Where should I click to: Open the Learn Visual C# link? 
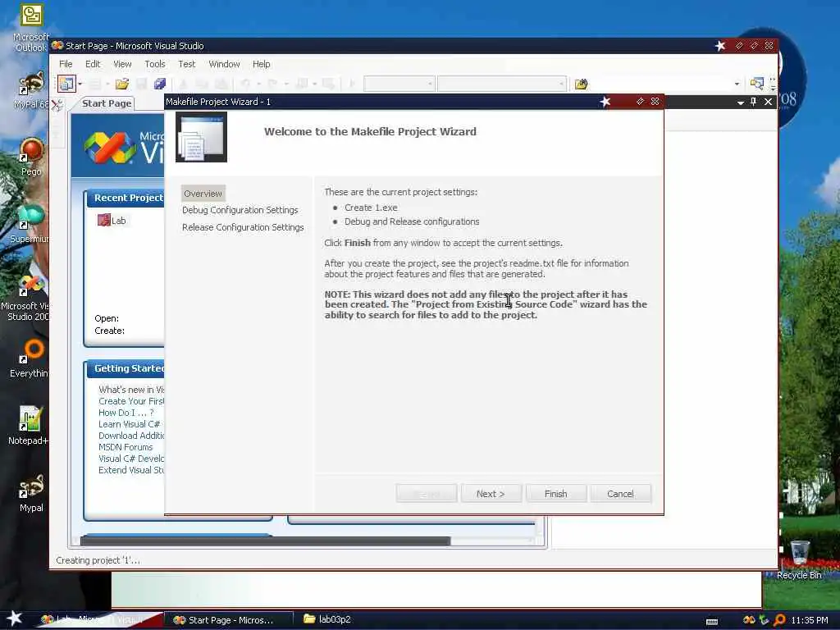(129, 424)
